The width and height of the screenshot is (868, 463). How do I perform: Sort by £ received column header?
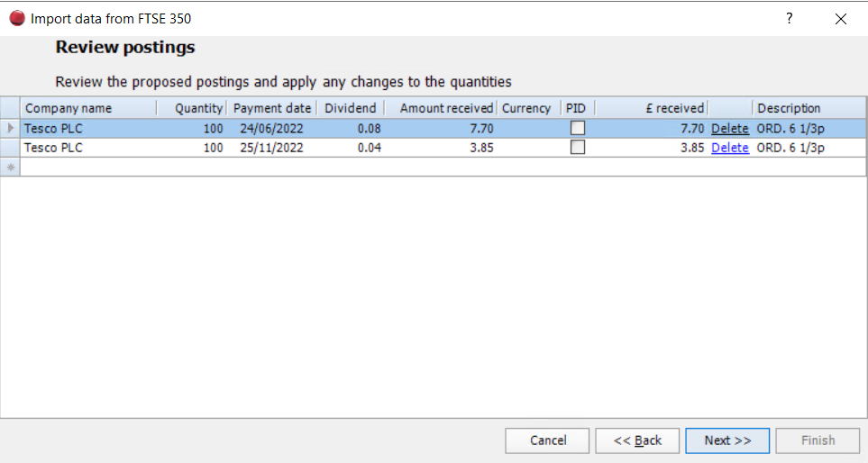click(651, 108)
